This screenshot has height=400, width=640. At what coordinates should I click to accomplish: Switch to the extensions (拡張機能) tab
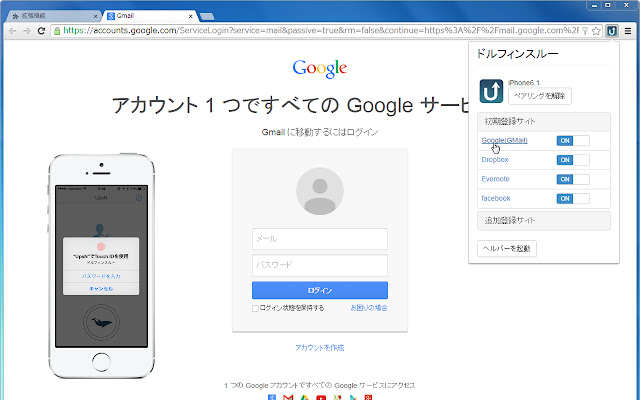tap(52, 16)
